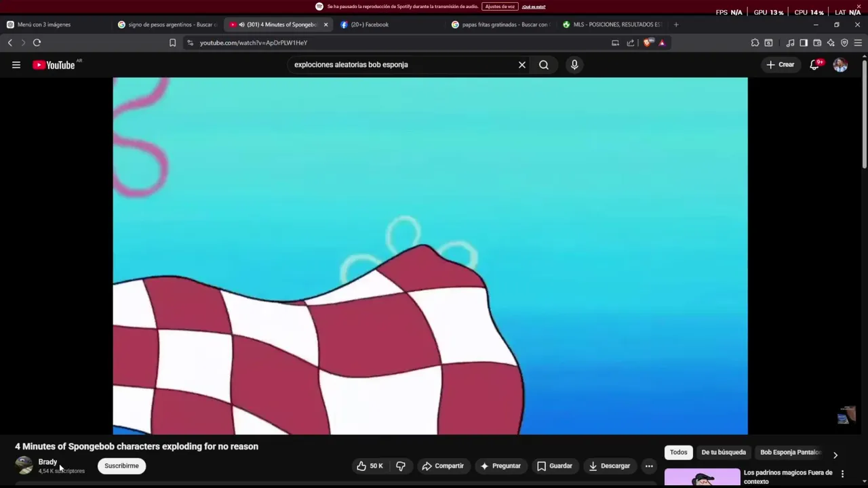
Task: Go back with the browser back arrow
Action: tap(10, 43)
